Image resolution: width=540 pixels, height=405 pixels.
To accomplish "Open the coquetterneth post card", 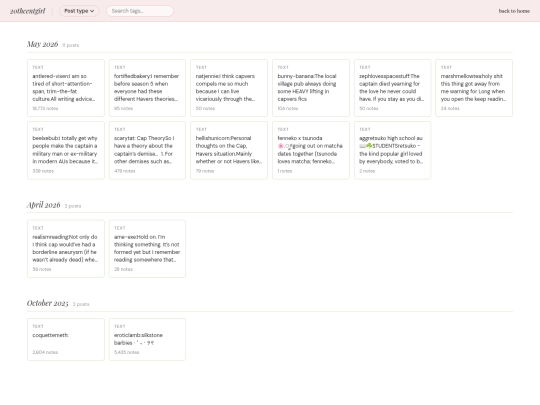I will [66, 340].
